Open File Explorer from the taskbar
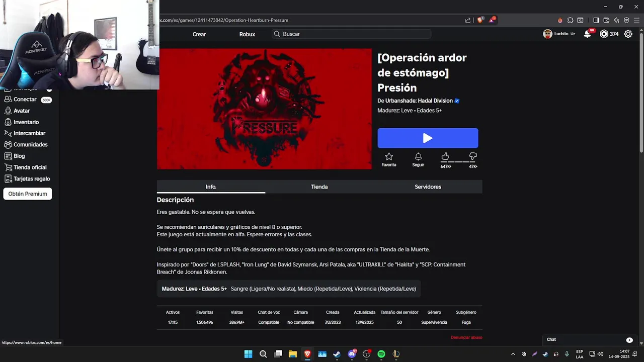This screenshot has height=362, width=644. tap(292, 354)
